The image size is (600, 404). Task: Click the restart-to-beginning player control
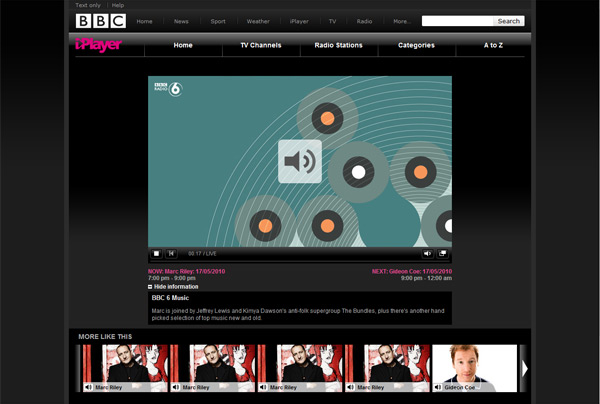pyautogui.click(x=171, y=253)
